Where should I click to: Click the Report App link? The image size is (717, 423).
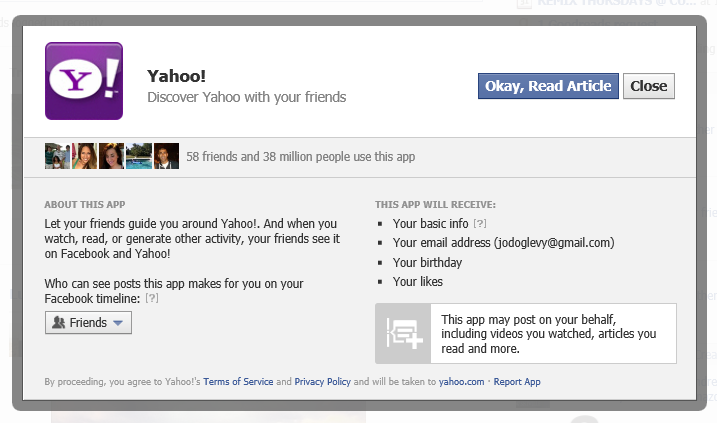[517, 381]
